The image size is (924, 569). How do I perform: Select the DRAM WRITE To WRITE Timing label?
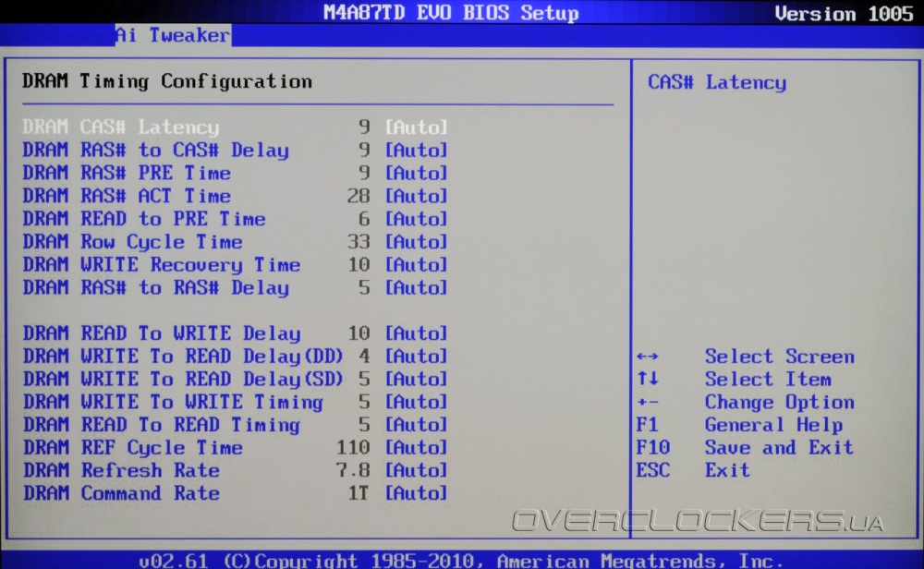(173, 402)
